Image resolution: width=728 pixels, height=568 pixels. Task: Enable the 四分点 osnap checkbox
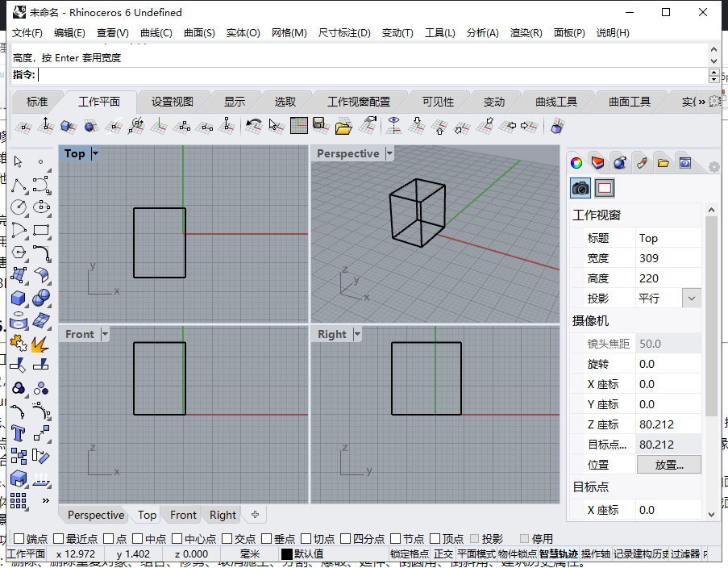click(x=345, y=539)
